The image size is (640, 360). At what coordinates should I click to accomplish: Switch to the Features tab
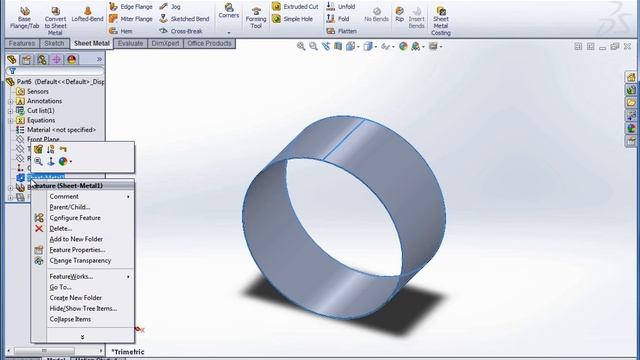pyautogui.click(x=22, y=43)
